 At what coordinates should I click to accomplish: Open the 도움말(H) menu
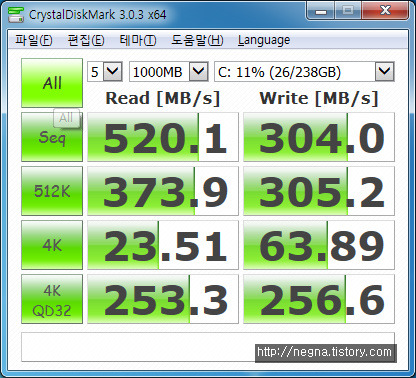click(197, 40)
